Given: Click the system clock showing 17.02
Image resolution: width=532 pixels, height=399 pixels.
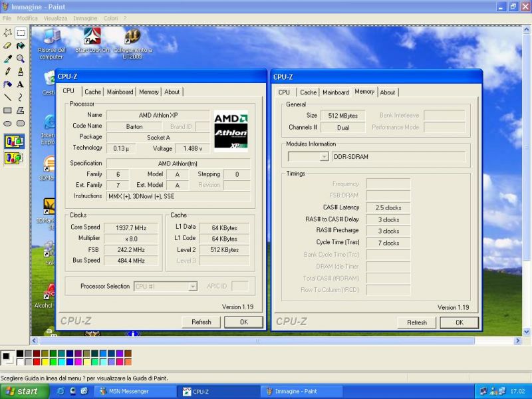Looking at the screenshot, I should pos(518,392).
